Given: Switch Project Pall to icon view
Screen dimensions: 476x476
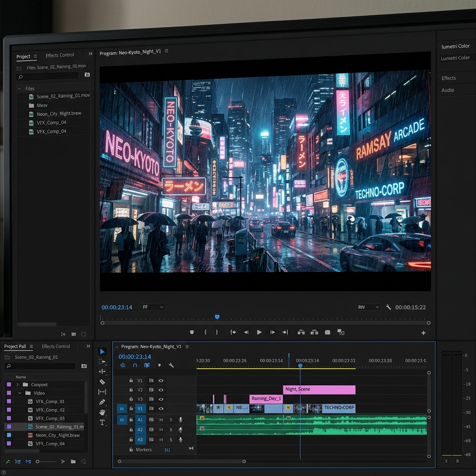Looking at the screenshot, I should [28, 462].
